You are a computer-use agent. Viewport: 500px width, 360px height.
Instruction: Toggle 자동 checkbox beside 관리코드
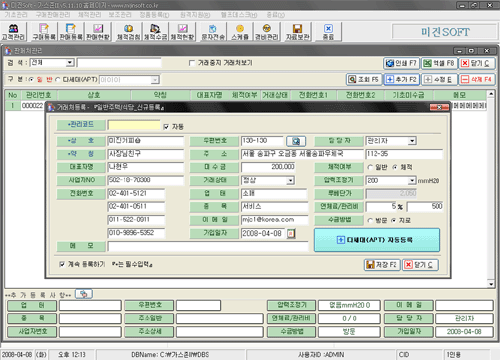pyautogui.click(x=166, y=127)
